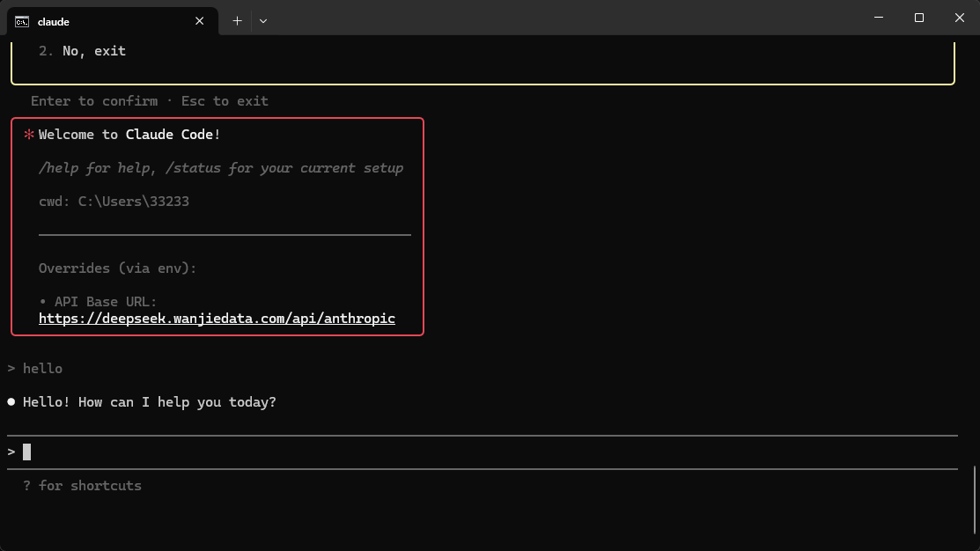Close the claude tab
This screenshot has height=551, width=980.
[x=201, y=21]
